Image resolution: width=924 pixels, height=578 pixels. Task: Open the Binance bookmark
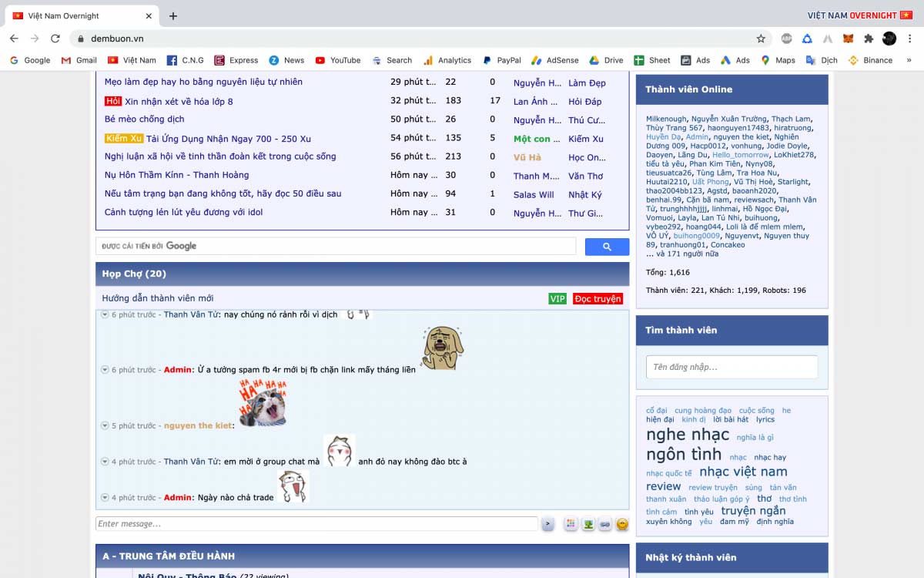coord(869,60)
